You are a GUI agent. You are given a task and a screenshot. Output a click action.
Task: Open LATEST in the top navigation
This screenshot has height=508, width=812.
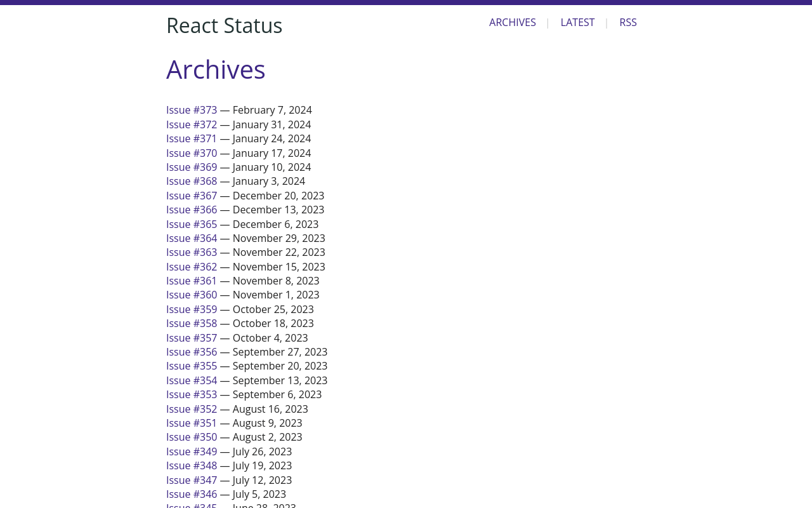tap(578, 22)
